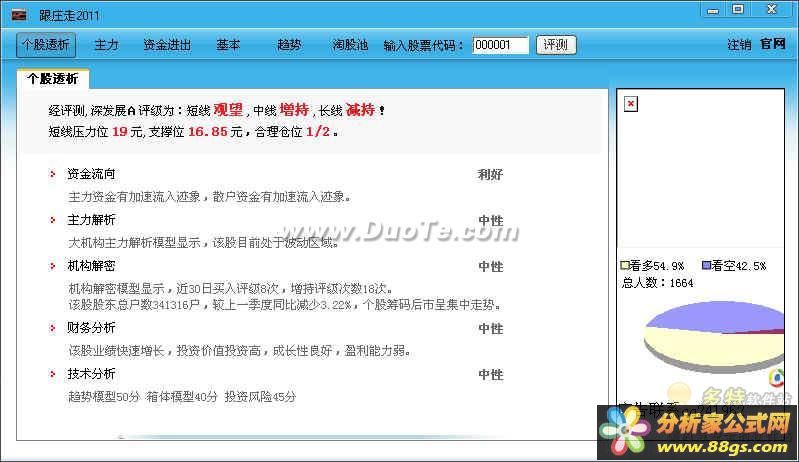Click the app logo icon in title bar
799x462 pixels.
19,15
